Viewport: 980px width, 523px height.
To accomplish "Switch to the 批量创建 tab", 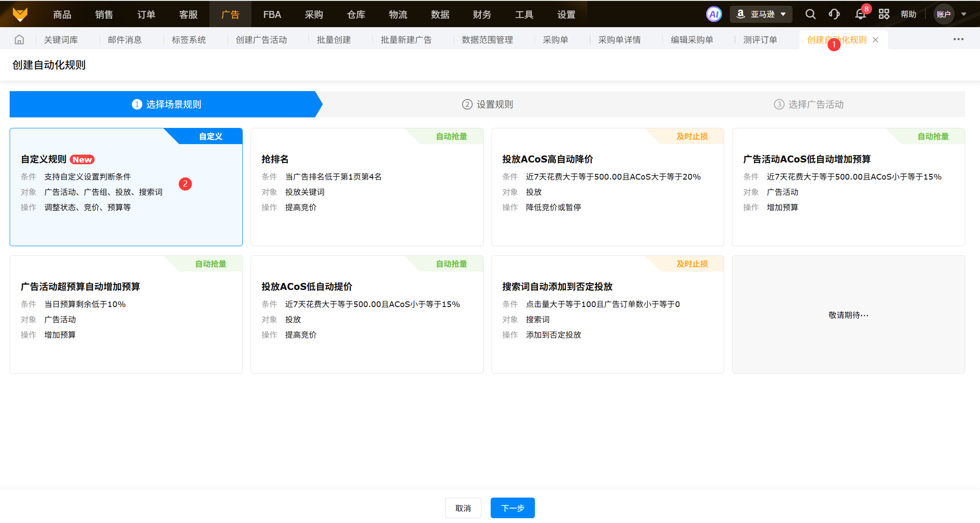I will (x=334, y=40).
